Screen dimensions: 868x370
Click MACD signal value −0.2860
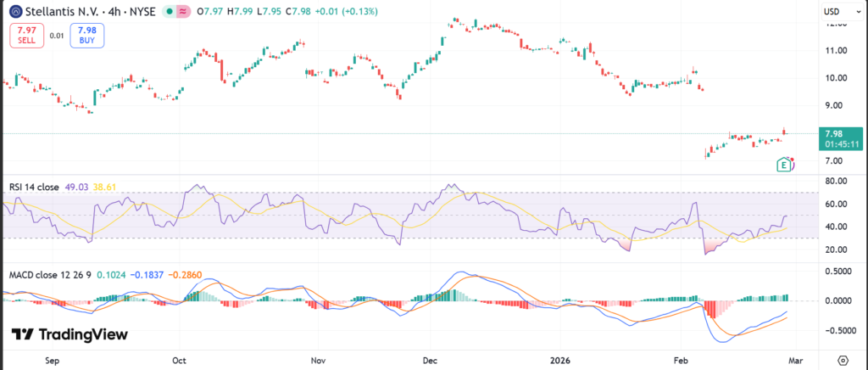(x=185, y=275)
